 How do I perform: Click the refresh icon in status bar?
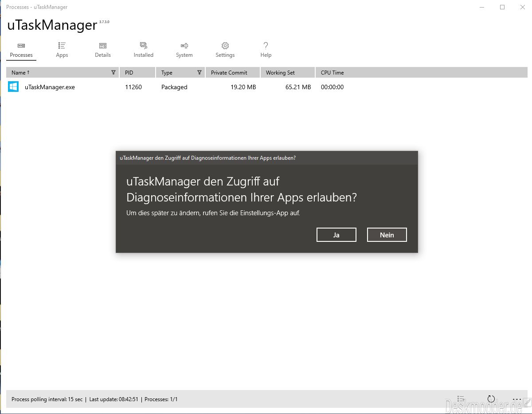pyautogui.click(x=491, y=399)
